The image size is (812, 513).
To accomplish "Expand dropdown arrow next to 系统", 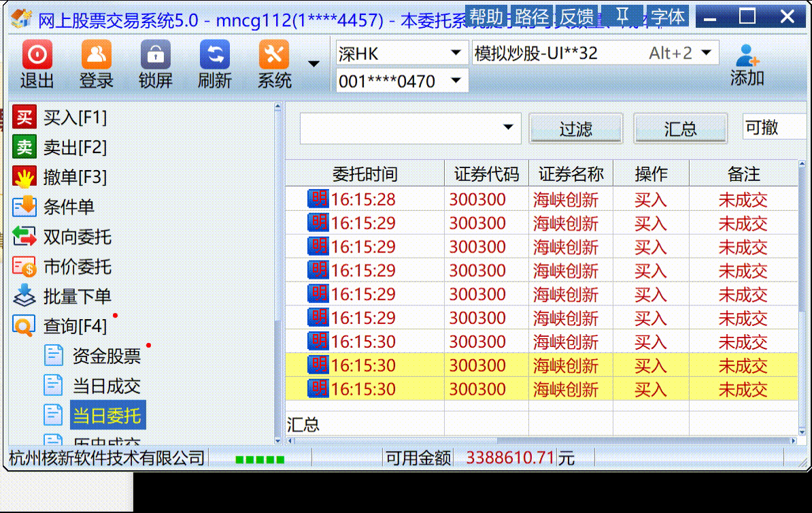I will click(314, 64).
